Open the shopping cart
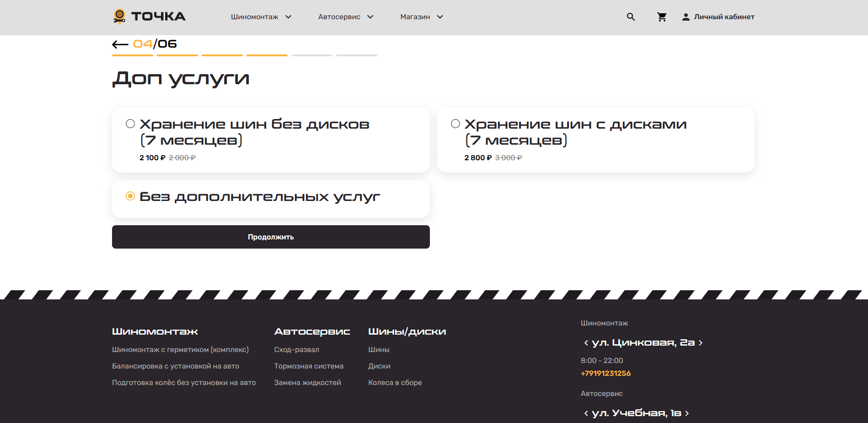The height and width of the screenshot is (423, 868). (661, 17)
